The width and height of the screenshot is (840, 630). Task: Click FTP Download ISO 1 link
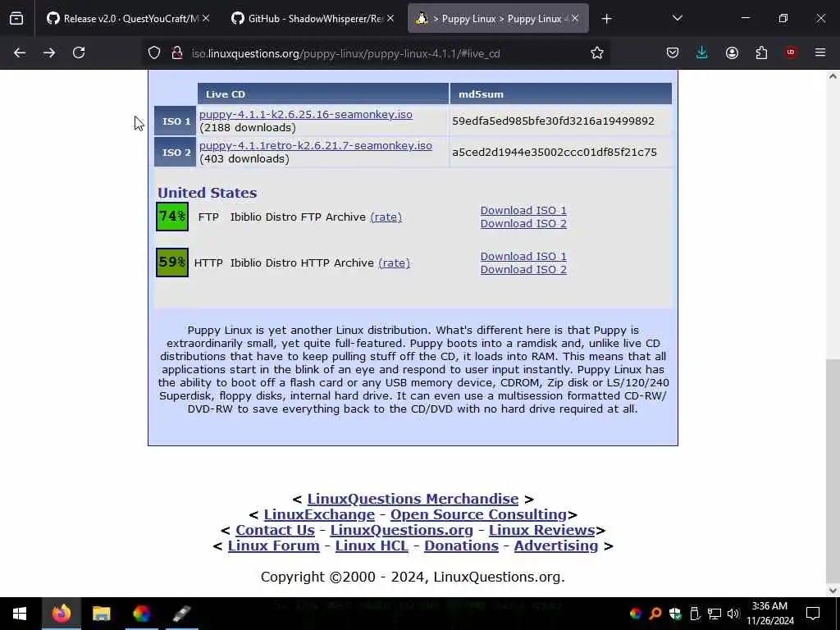coord(523,211)
